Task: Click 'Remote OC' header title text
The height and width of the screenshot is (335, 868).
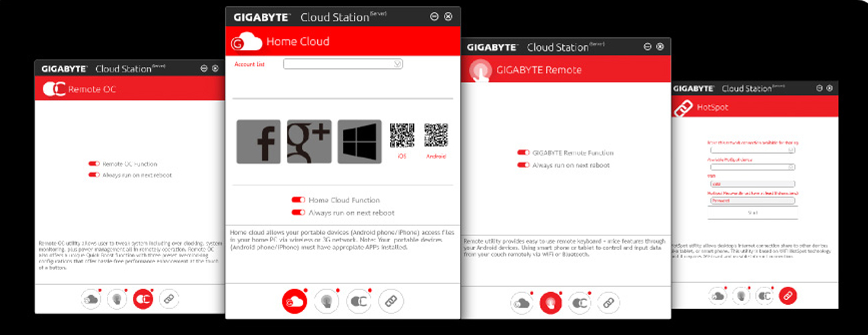Action: click(x=92, y=89)
